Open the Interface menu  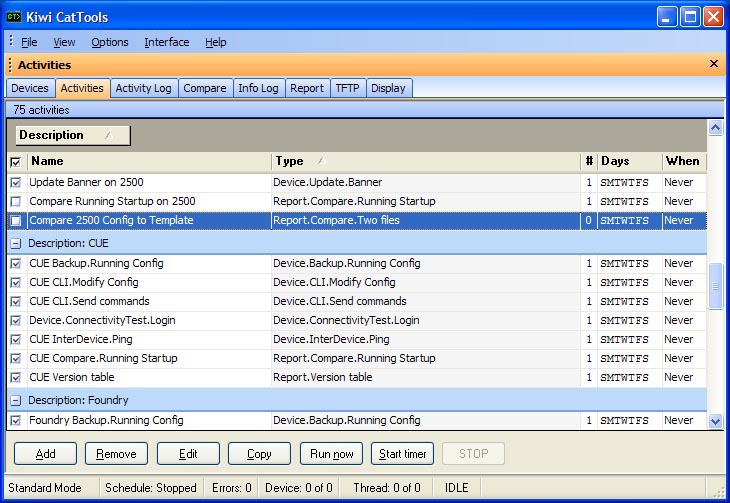pos(167,42)
